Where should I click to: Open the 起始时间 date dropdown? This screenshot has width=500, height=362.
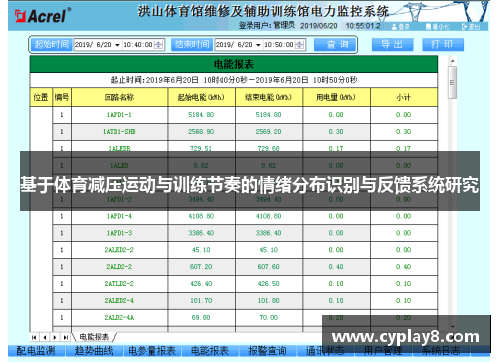[x=117, y=45]
